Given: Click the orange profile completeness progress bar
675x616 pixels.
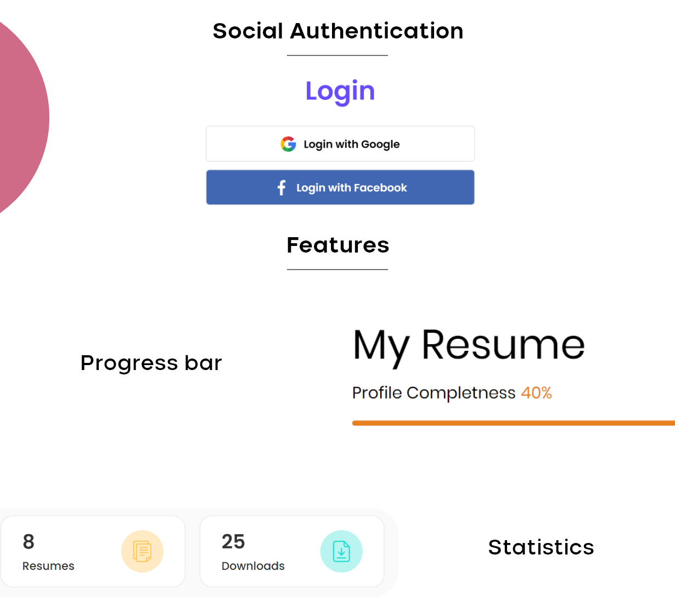Looking at the screenshot, I should tap(514, 423).
